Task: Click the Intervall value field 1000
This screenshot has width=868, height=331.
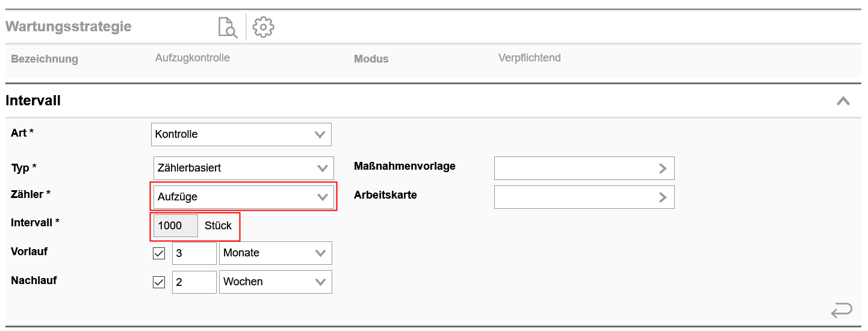Action: click(175, 226)
